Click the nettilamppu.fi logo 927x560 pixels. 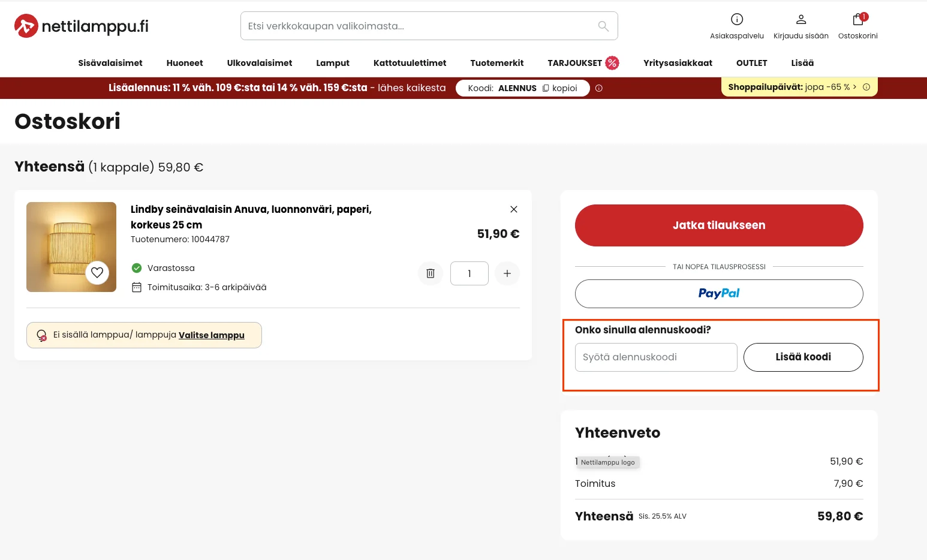coord(82,26)
